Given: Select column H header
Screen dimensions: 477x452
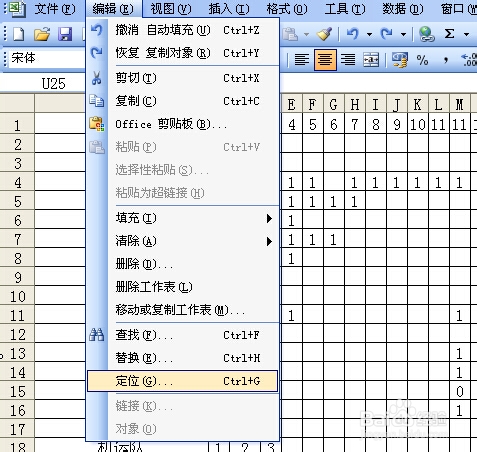Looking at the screenshot, I should tap(355, 105).
